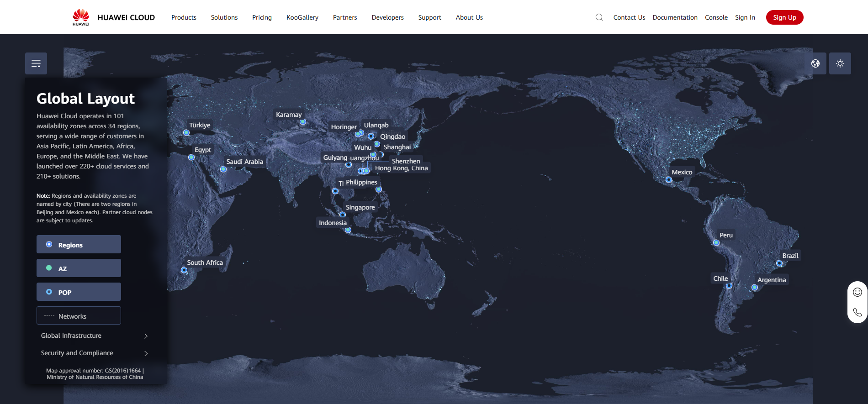Viewport: 868px width, 404px height.
Task: Click the Ulanqab map label
Action: tap(376, 125)
